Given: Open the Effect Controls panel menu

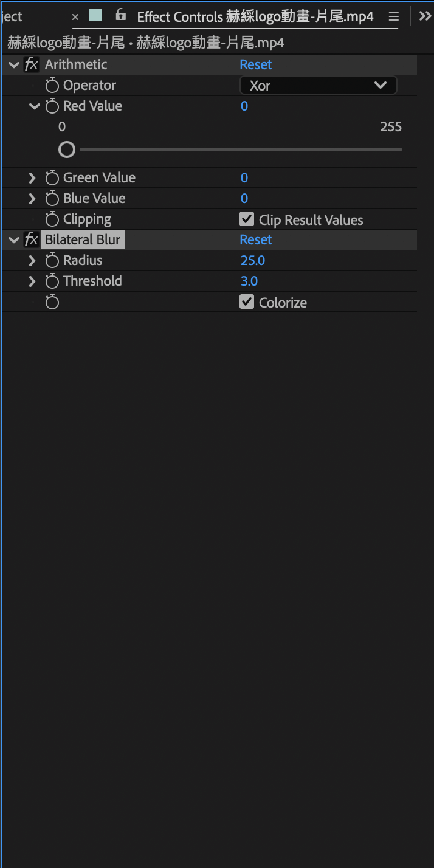Looking at the screenshot, I should point(394,16).
